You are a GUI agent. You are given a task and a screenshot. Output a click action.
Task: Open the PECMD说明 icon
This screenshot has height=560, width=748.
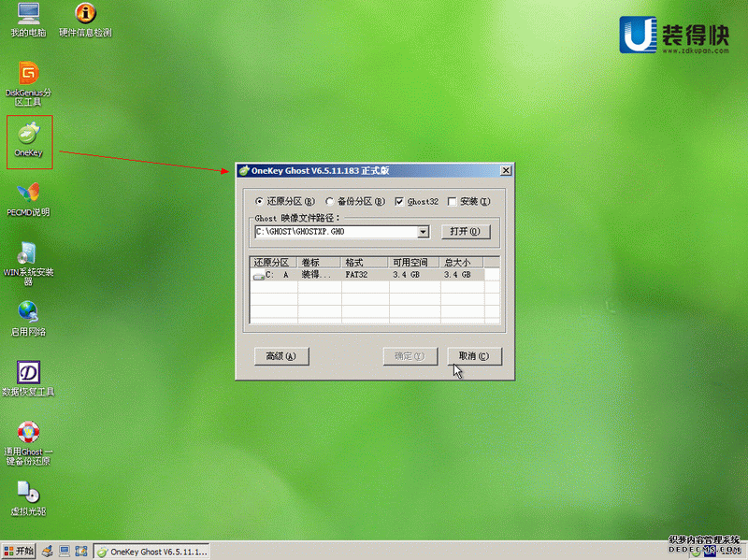point(29,199)
